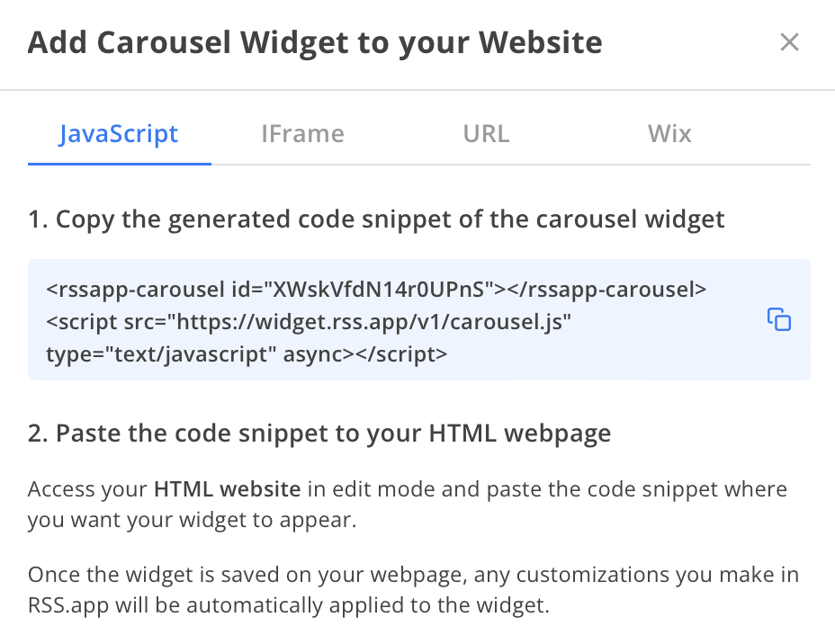
Task: Click the Once the widget is saved paragraph
Action: (413, 590)
